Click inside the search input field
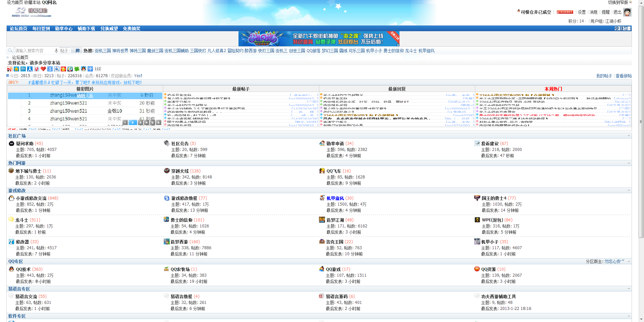Viewport: 644px width, 322px height. (34, 51)
